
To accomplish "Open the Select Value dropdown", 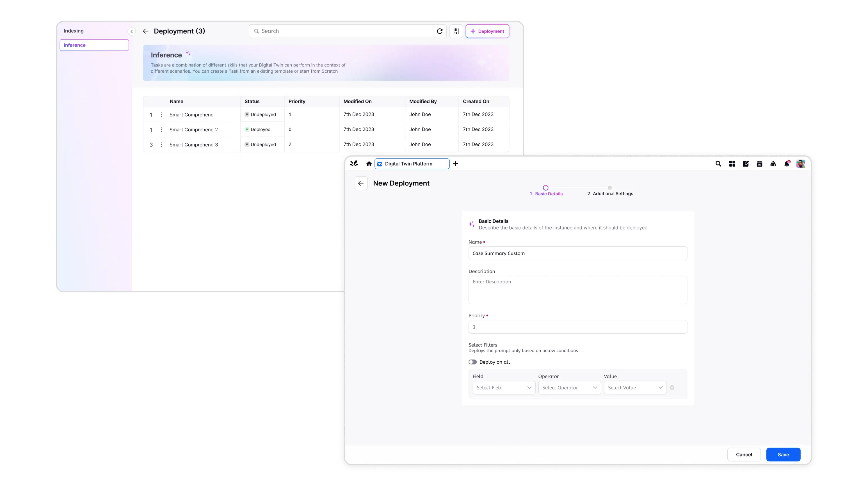I will click(635, 388).
